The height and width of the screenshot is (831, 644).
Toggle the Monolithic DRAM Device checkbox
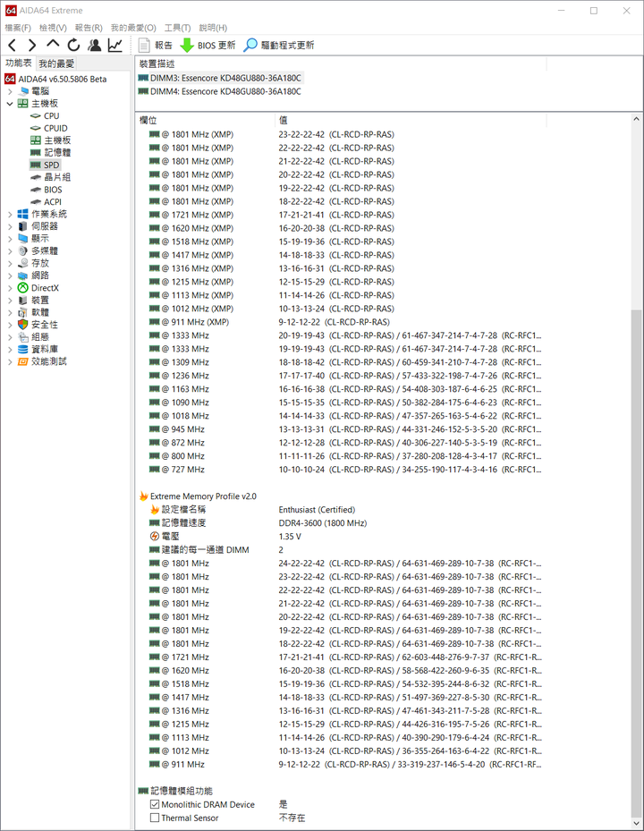click(x=154, y=804)
